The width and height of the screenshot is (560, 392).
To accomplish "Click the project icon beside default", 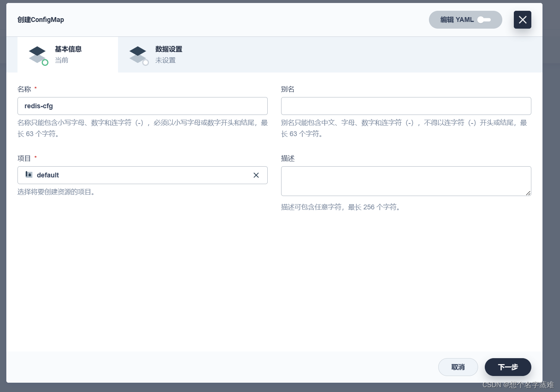I will (x=29, y=174).
